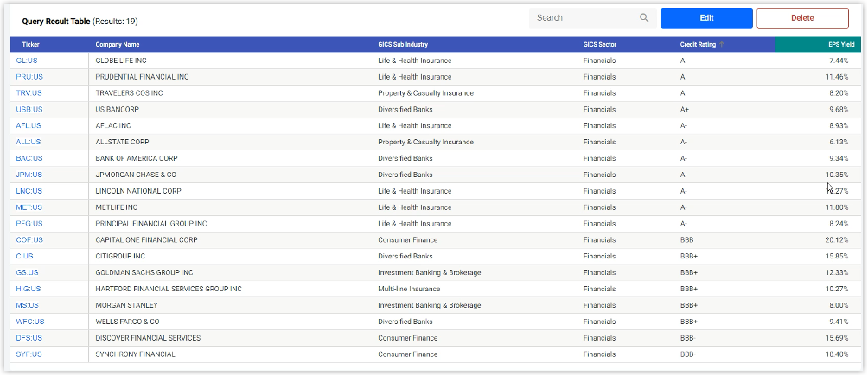This screenshot has width=868, height=376.
Task: Open the GS:US ticker link
Action: click(x=27, y=272)
